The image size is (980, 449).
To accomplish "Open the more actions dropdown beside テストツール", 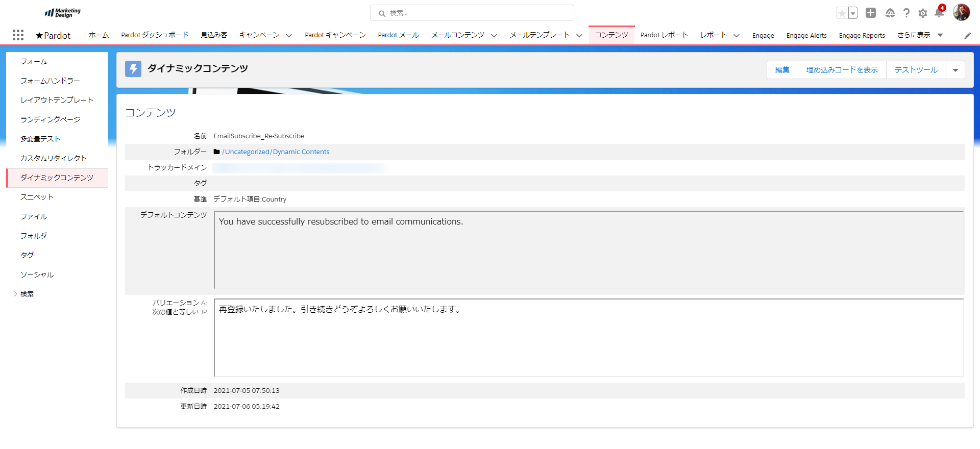I will coord(955,70).
